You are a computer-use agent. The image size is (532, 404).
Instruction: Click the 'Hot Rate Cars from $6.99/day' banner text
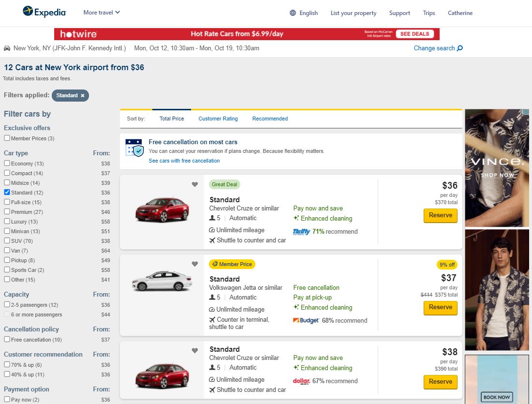[x=237, y=34]
